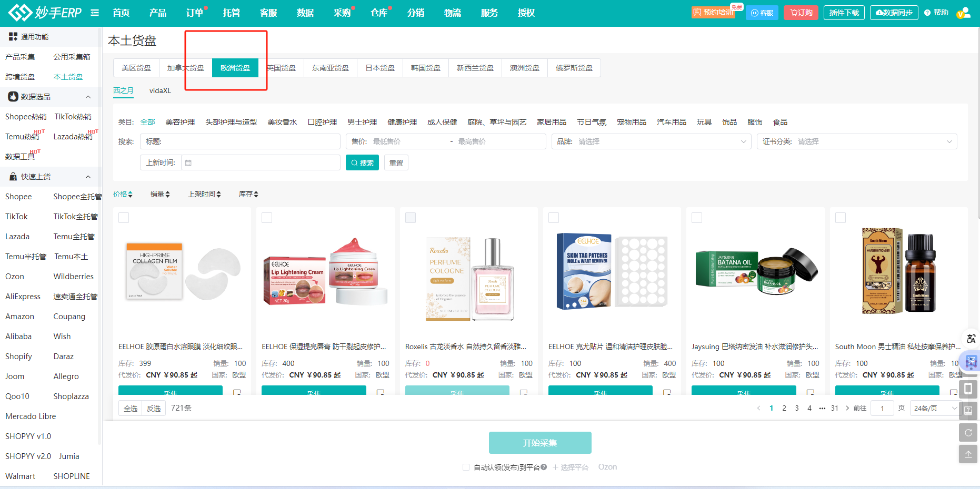Click the 重置 reset button
The width and height of the screenshot is (980, 489).
pyautogui.click(x=396, y=163)
